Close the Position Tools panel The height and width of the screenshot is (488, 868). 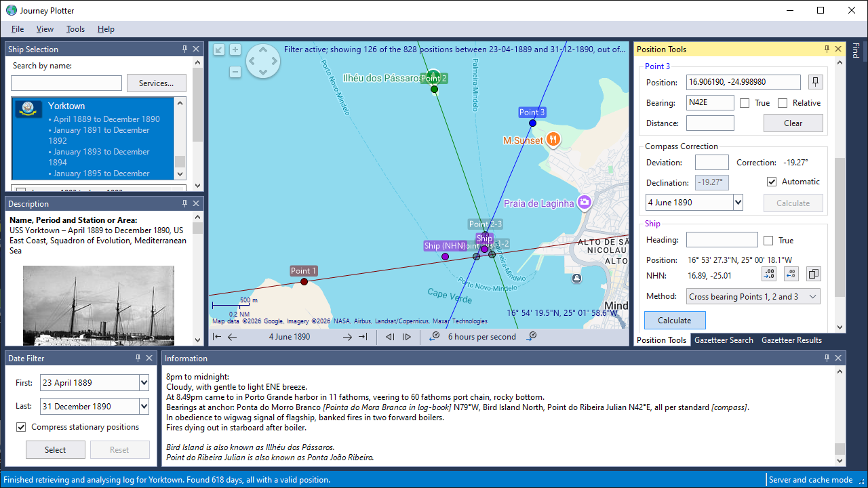pyautogui.click(x=838, y=49)
